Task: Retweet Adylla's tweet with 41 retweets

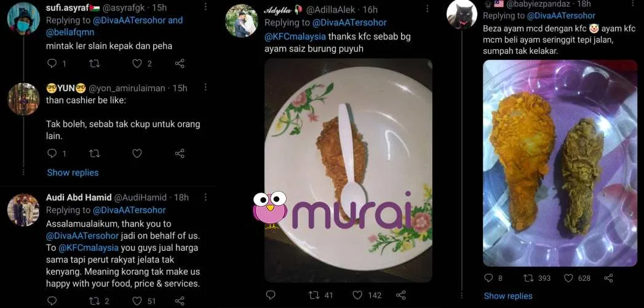Action: (x=314, y=295)
